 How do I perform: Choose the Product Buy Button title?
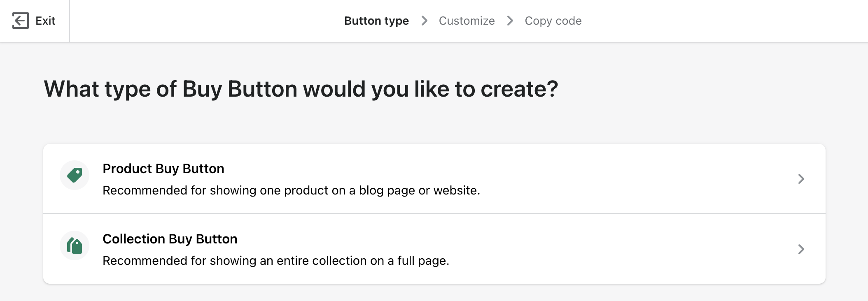pyautogui.click(x=163, y=169)
